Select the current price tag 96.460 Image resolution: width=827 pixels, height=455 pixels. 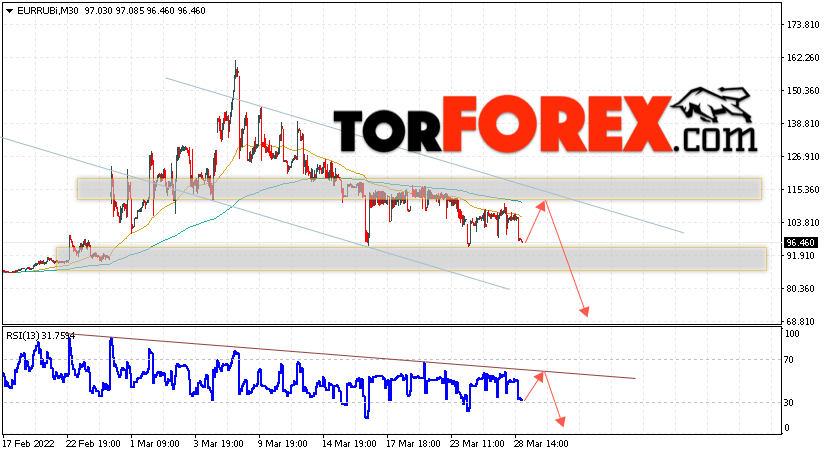(x=800, y=243)
